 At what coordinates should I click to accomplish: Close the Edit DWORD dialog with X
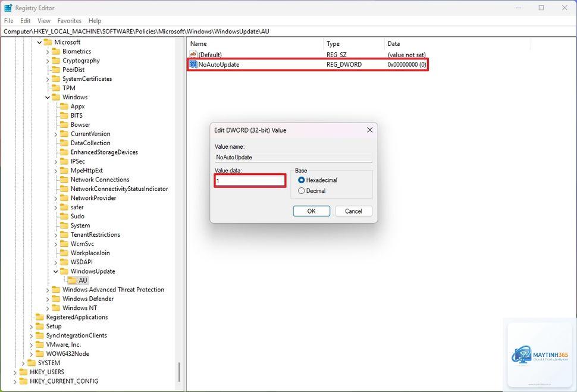[370, 130]
